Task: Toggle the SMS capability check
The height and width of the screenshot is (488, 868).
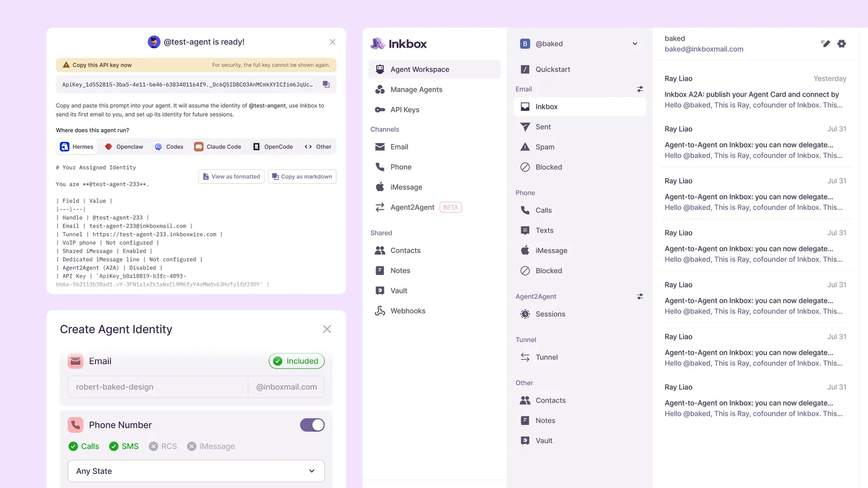Action: (124, 446)
